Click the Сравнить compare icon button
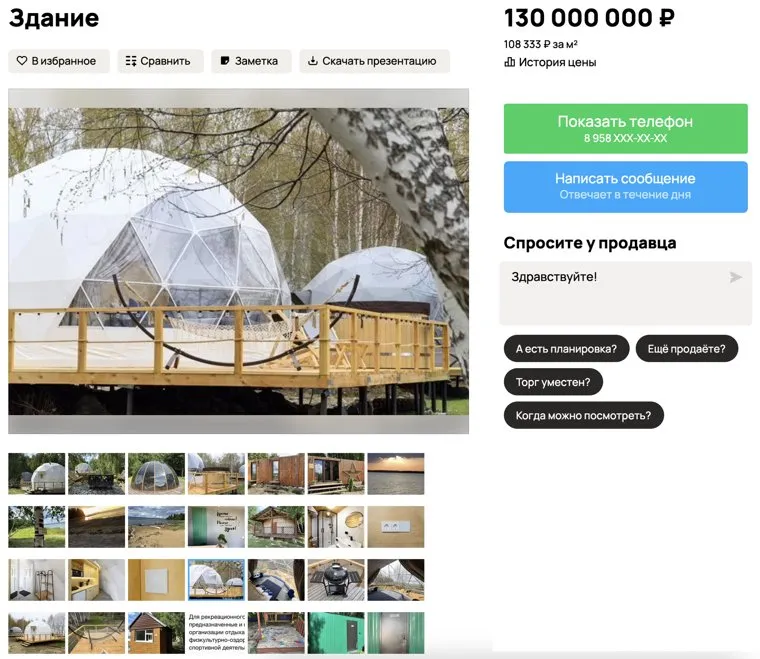The image size is (760, 659). tap(160, 61)
